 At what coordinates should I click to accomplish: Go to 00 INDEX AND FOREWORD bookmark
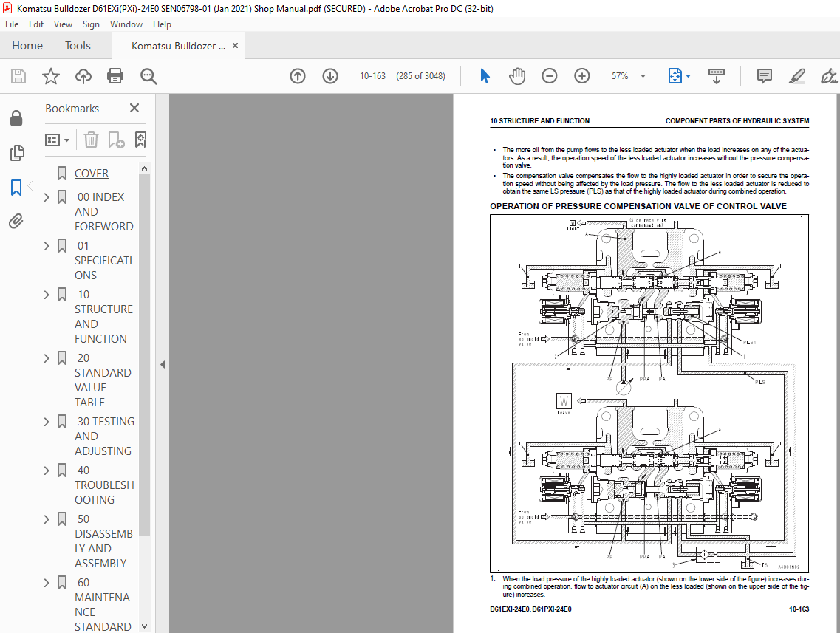click(x=104, y=211)
